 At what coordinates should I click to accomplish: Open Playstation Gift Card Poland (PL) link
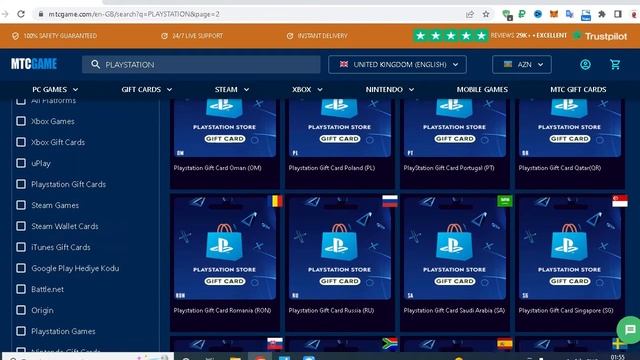(331, 168)
